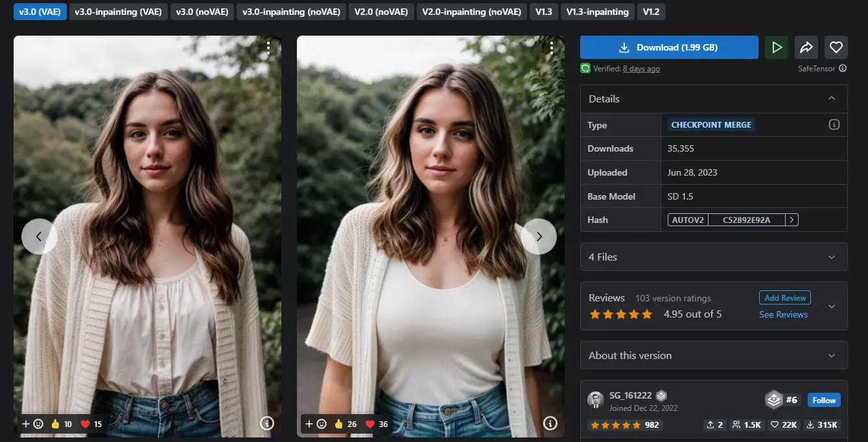
Task: Click the green play/run model icon
Action: tap(777, 47)
